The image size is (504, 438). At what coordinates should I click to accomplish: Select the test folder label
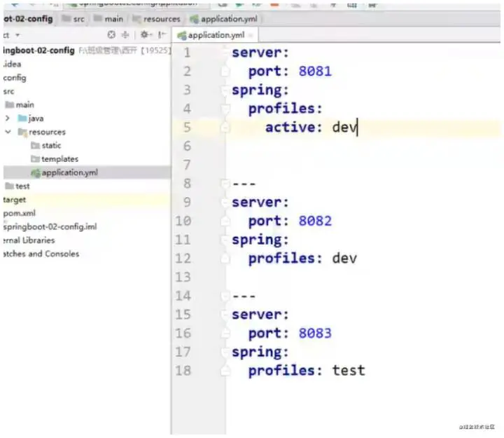[22, 186]
